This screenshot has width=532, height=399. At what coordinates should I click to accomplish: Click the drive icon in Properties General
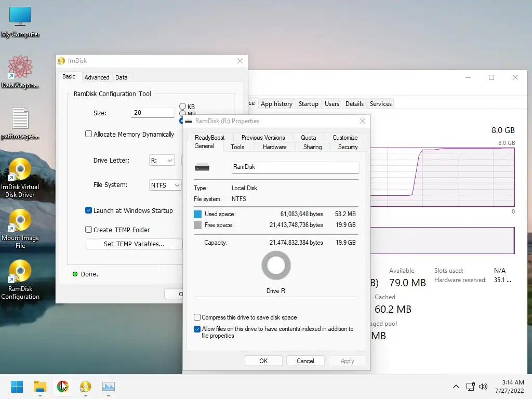point(202,167)
